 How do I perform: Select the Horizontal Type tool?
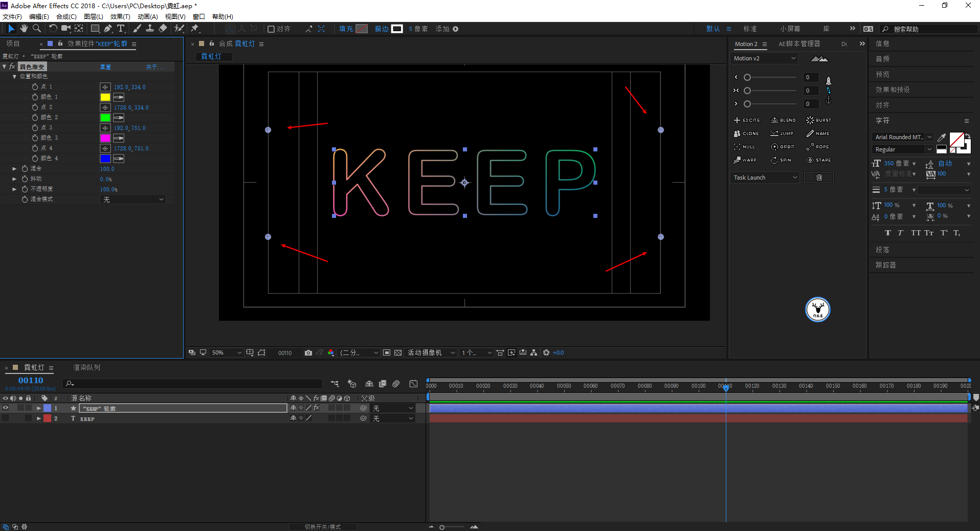click(121, 29)
